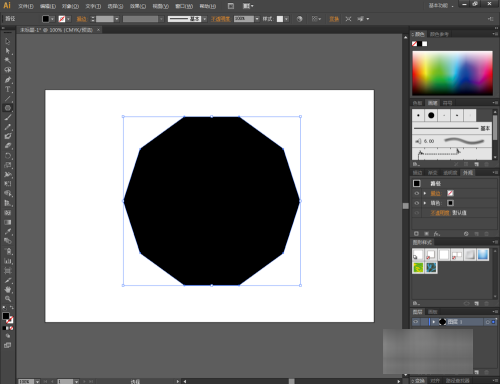Viewport: 500px width, 384px height.
Task: Open fill color dropdown in control bar
Action: click(52, 19)
